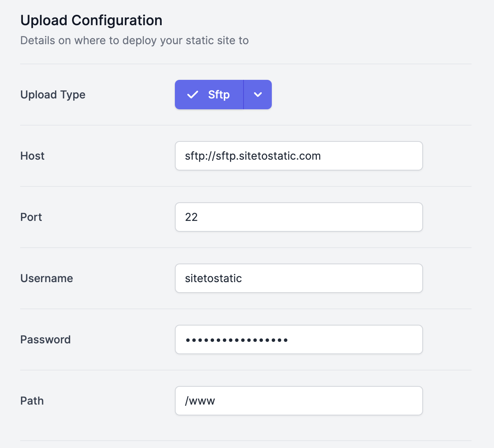Screen dimensions: 494x448
Task: Place cursor after the 22 port value
Action: pyautogui.click(x=198, y=217)
